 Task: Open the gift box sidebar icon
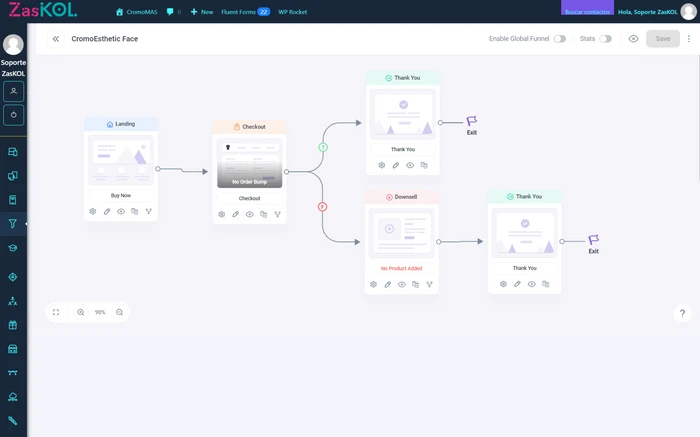pos(12,325)
